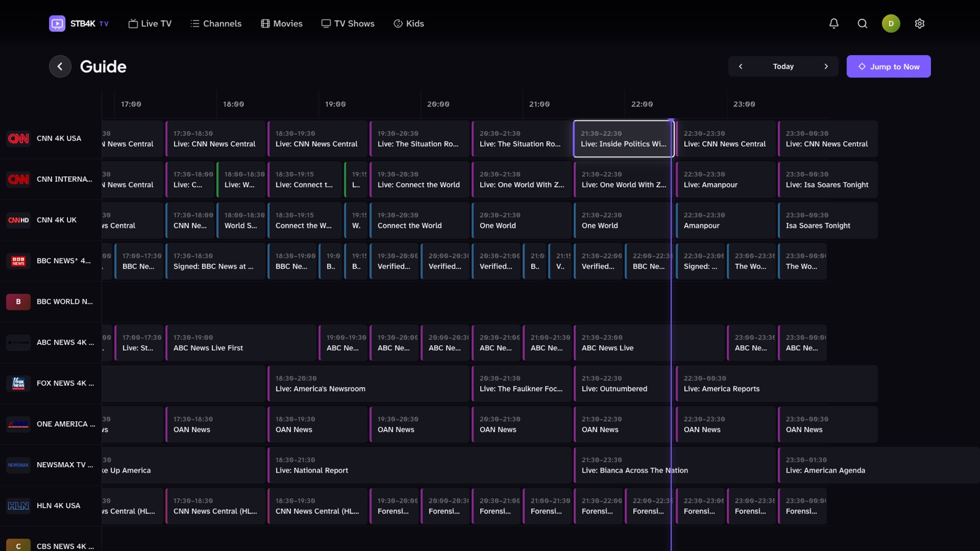Select Live: Connect the World 19:30 on CNN International

click(x=420, y=179)
